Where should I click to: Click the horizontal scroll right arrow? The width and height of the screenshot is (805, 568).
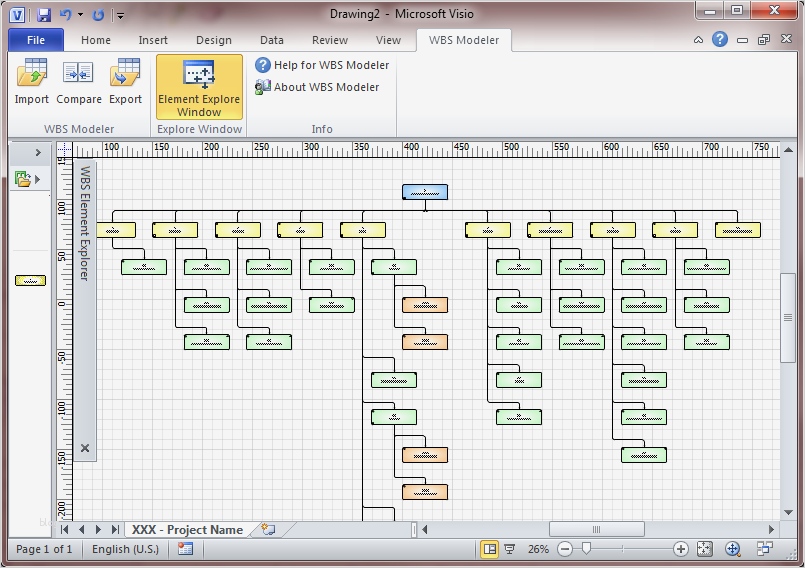(x=771, y=529)
